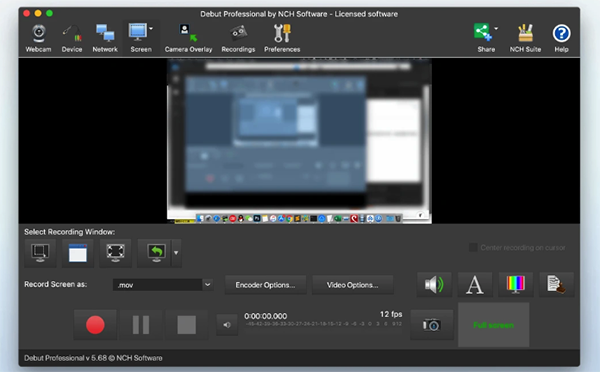Open the color effects monitor icon

[x=515, y=285]
